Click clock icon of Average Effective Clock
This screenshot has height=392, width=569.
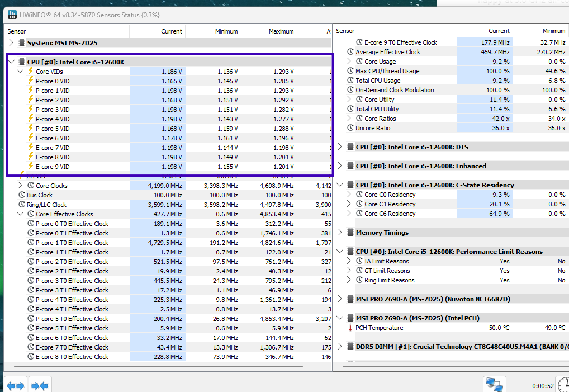350,52
